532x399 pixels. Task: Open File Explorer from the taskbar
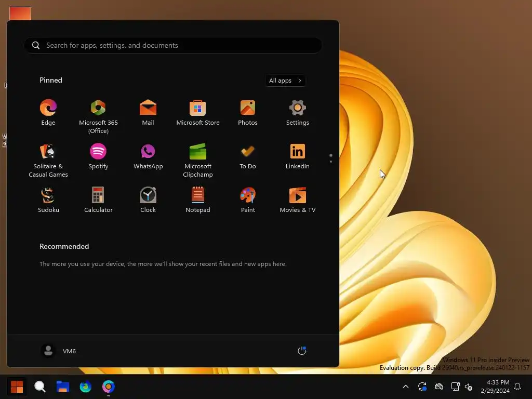click(63, 387)
